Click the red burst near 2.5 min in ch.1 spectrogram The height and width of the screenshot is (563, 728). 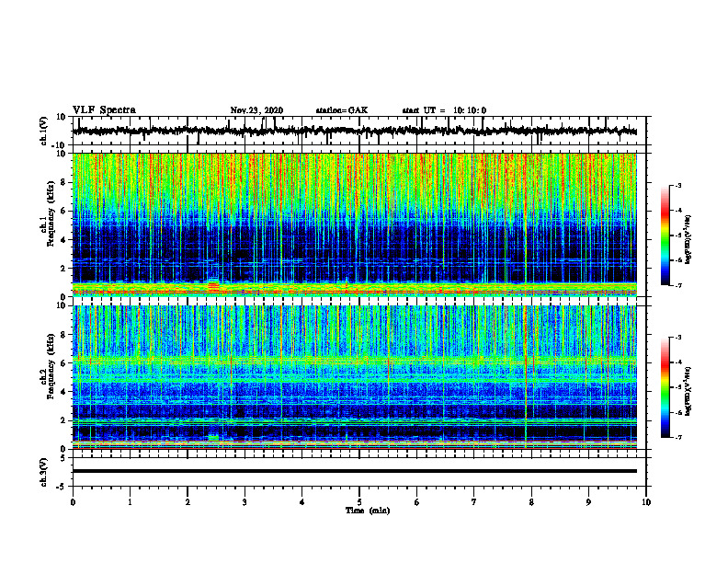(x=213, y=286)
